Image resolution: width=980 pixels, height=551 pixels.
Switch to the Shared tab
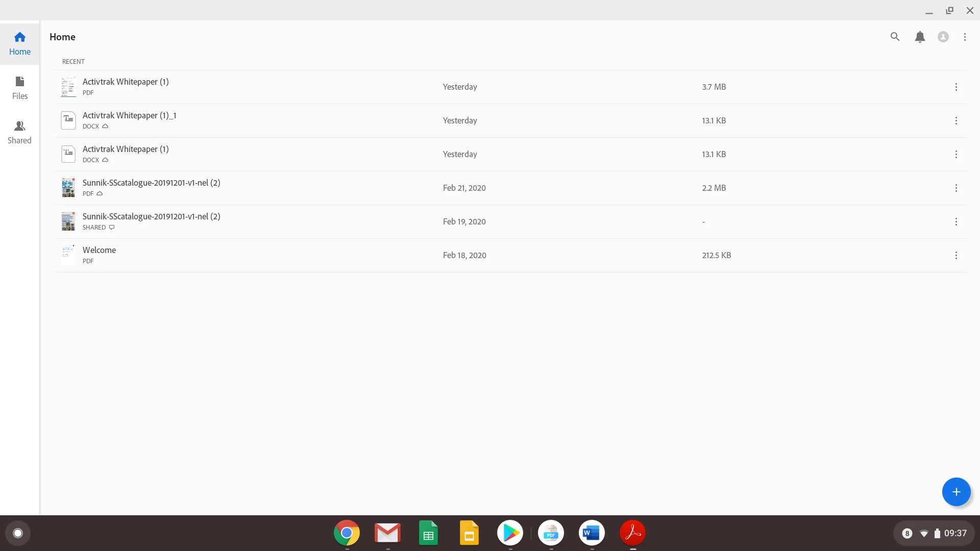[x=20, y=132]
